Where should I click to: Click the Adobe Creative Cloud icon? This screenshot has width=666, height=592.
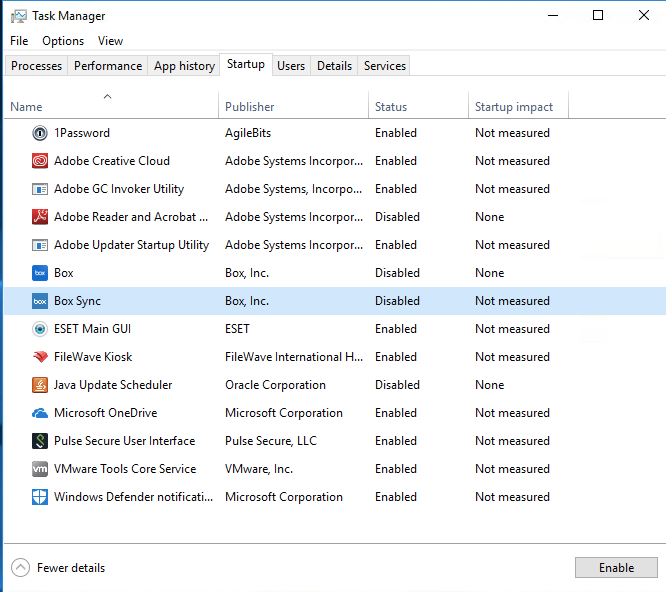point(40,161)
